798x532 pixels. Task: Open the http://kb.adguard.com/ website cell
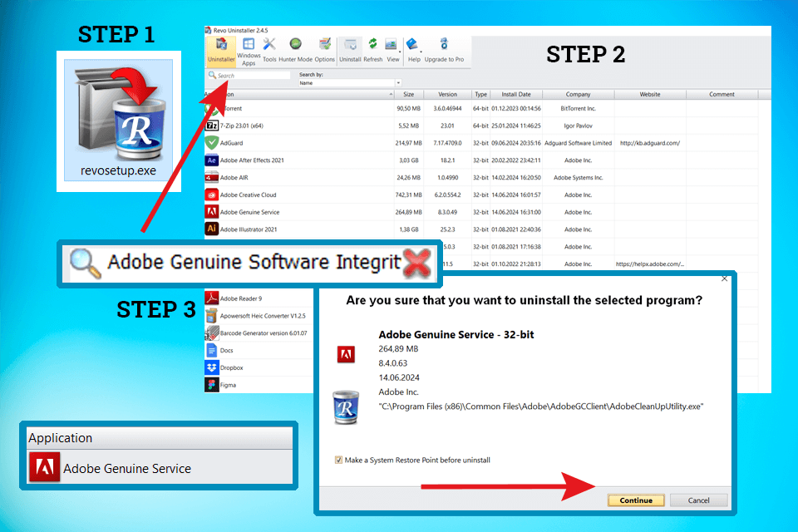click(x=650, y=143)
